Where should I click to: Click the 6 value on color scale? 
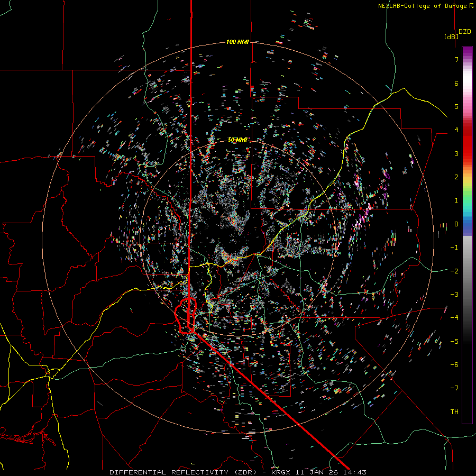456,83
